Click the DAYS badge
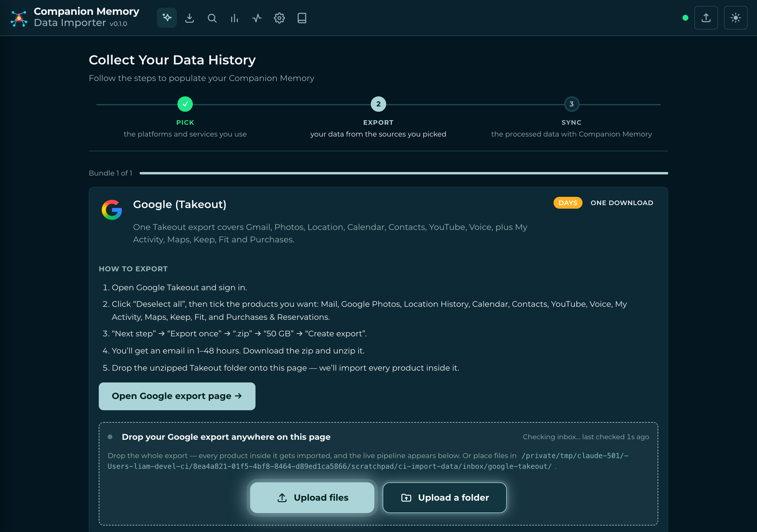The height and width of the screenshot is (532, 757). coord(568,203)
